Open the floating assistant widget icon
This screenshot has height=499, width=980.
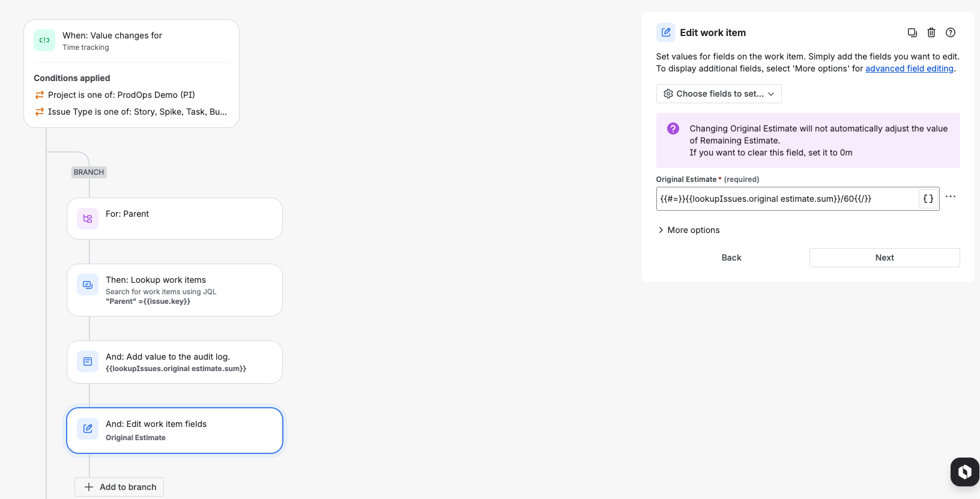point(965,472)
